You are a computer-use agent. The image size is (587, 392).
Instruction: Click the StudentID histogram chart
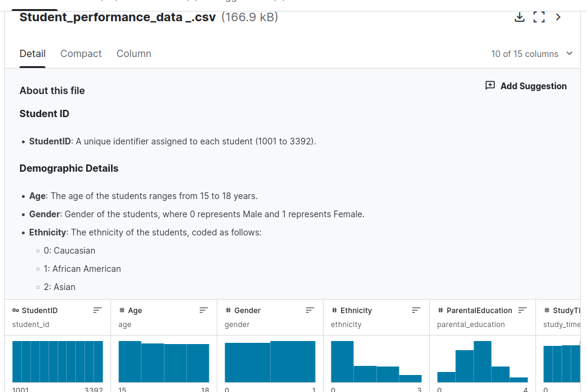pyautogui.click(x=58, y=362)
